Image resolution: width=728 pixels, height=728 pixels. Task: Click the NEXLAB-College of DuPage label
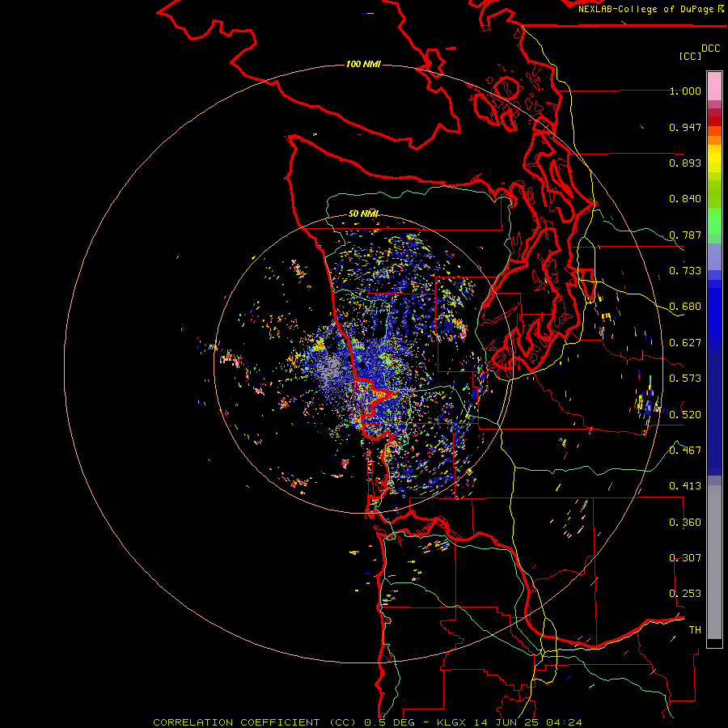click(x=645, y=9)
